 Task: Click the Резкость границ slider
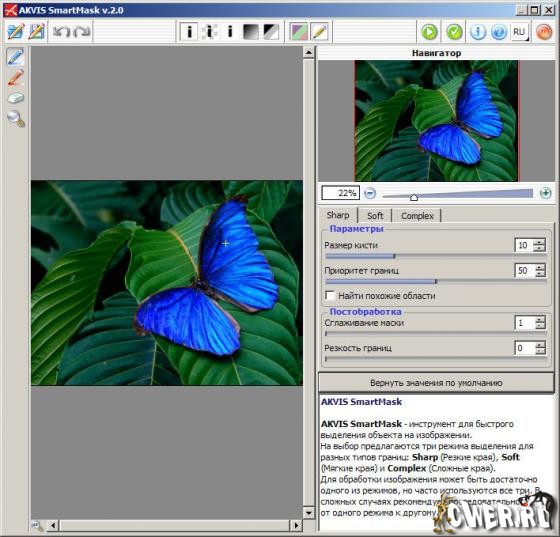click(x=436, y=359)
